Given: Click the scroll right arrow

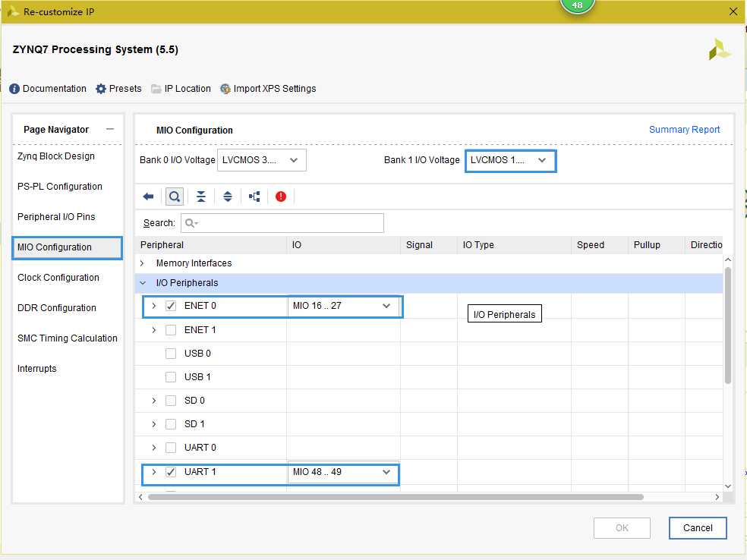Looking at the screenshot, I should [x=717, y=497].
